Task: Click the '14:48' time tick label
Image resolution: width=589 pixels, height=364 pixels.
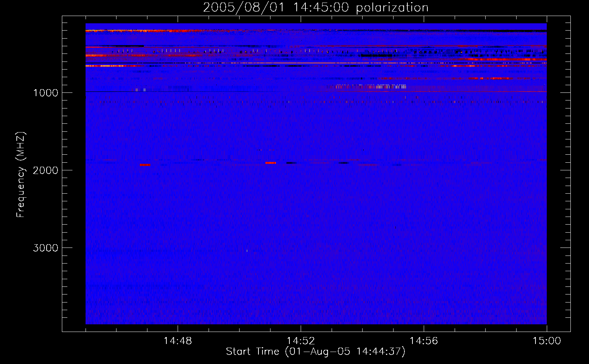Action: [178, 341]
